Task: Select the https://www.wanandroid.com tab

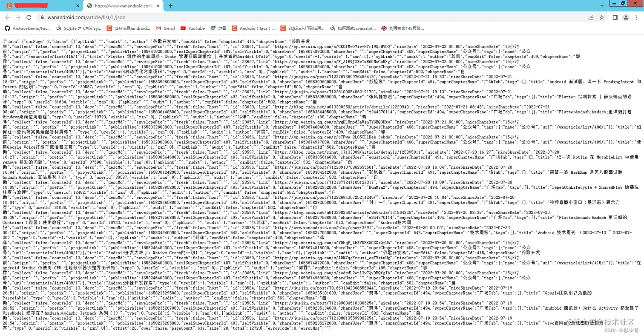Action: point(124,6)
